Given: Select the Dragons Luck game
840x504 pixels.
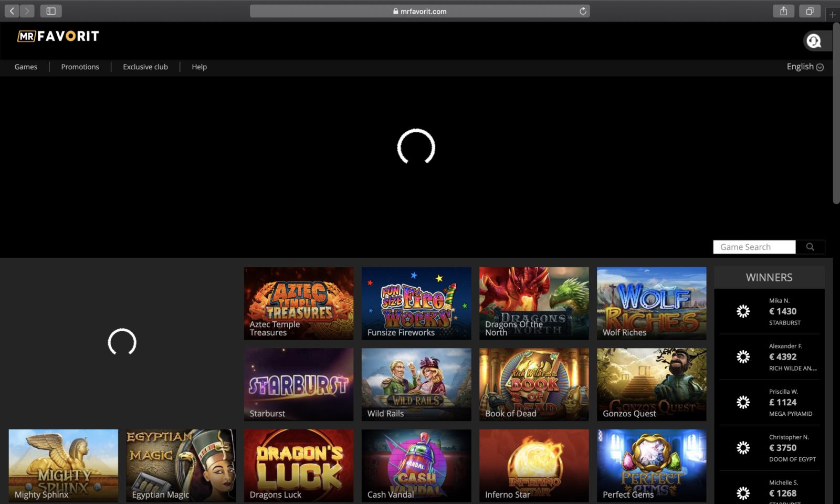Looking at the screenshot, I should click(298, 465).
